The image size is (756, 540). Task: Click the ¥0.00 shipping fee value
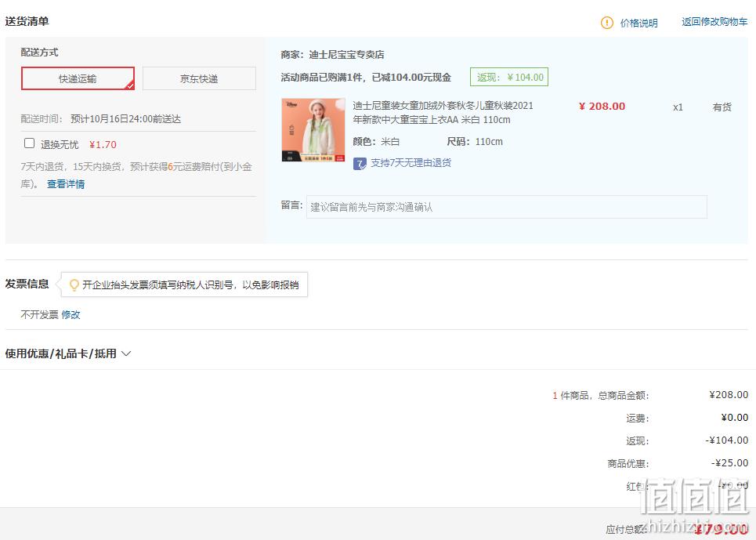(735, 418)
